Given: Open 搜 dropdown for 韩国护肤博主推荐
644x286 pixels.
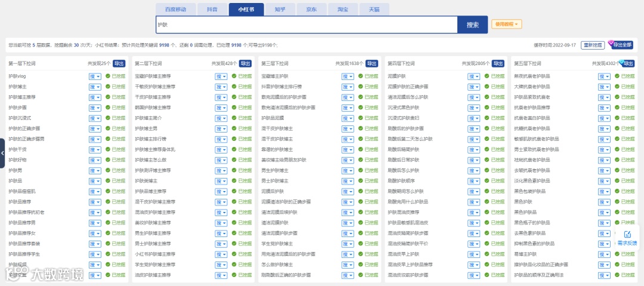Looking at the screenshot, I should coord(221,108).
